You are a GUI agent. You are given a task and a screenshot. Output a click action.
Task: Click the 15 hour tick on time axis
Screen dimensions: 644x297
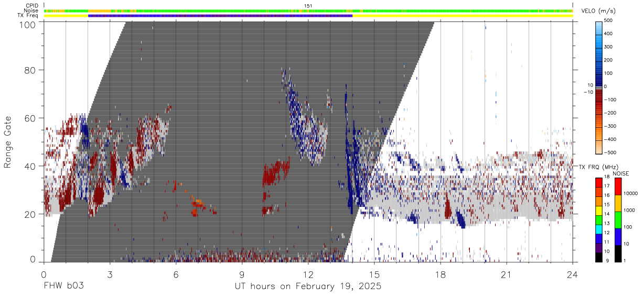(x=374, y=274)
